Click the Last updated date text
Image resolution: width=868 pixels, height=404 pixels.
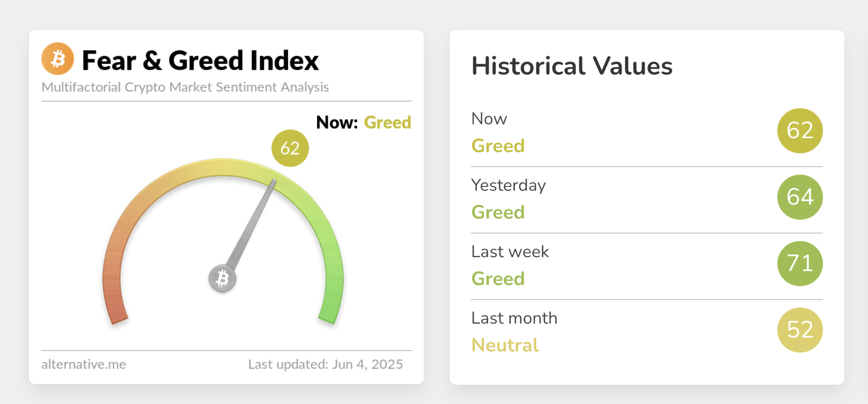[325, 364]
